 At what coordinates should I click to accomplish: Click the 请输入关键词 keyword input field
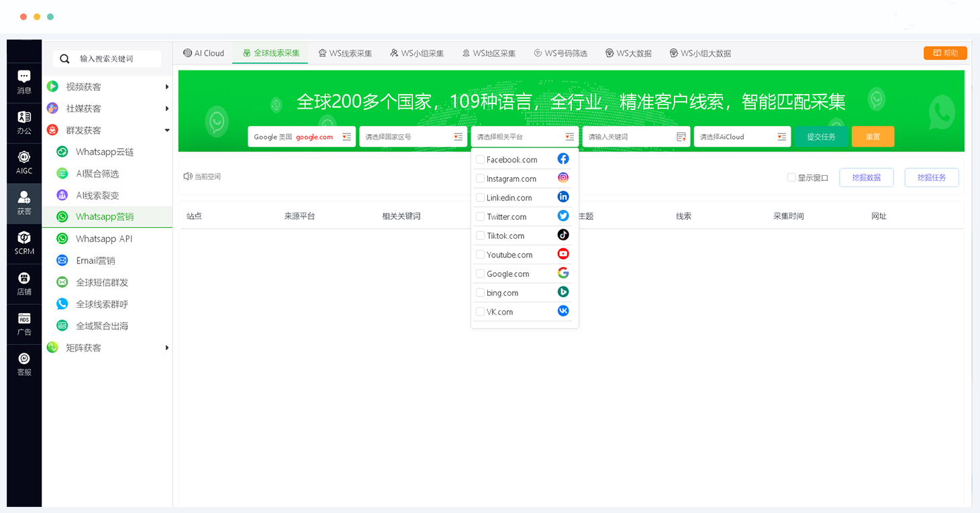[630, 137]
